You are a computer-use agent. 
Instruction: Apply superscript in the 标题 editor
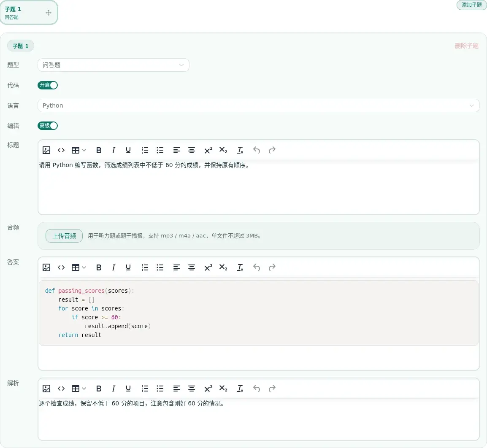coord(208,150)
